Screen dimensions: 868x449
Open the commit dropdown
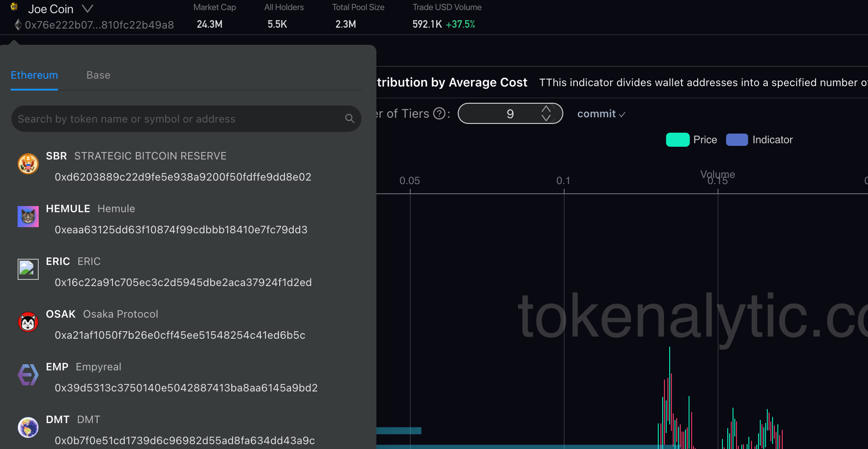click(601, 114)
